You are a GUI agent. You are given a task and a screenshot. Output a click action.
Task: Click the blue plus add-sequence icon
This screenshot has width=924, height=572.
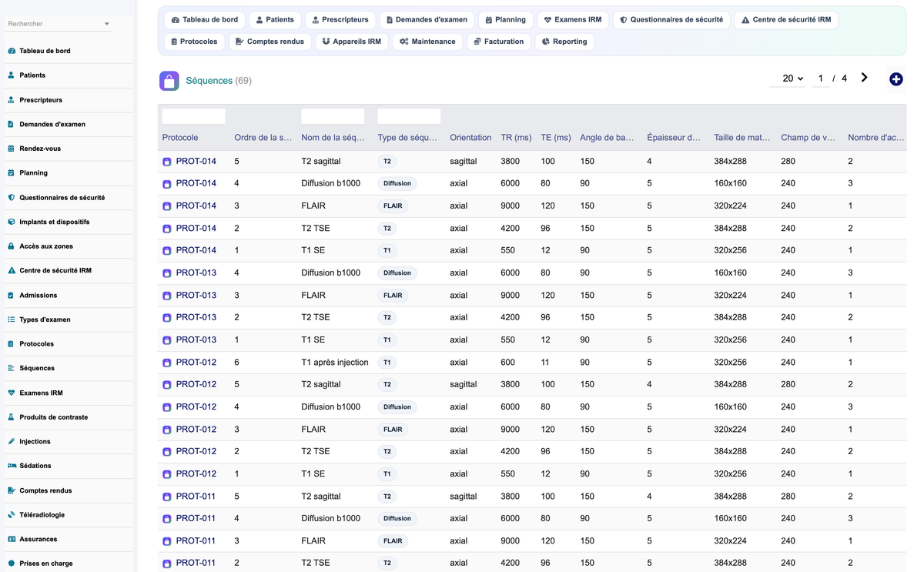pos(896,79)
